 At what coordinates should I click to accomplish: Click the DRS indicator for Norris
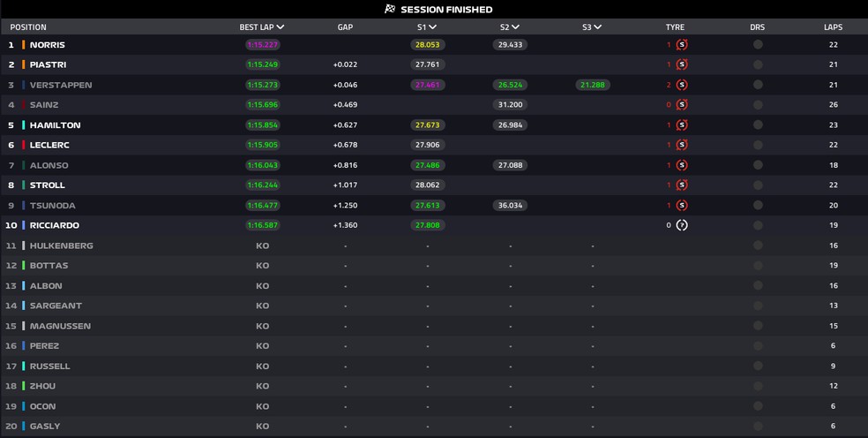[758, 45]
